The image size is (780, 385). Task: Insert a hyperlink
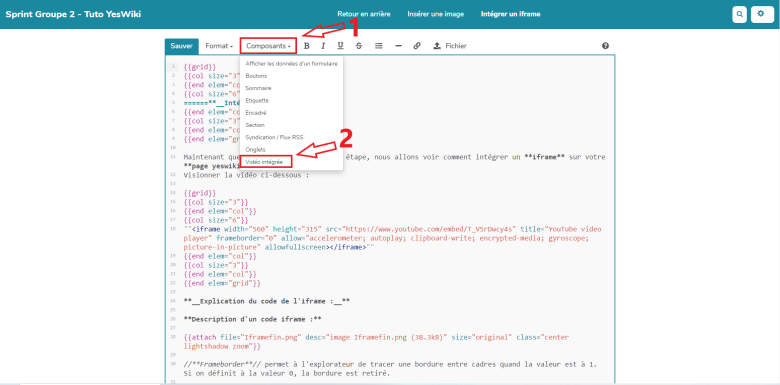417,46
